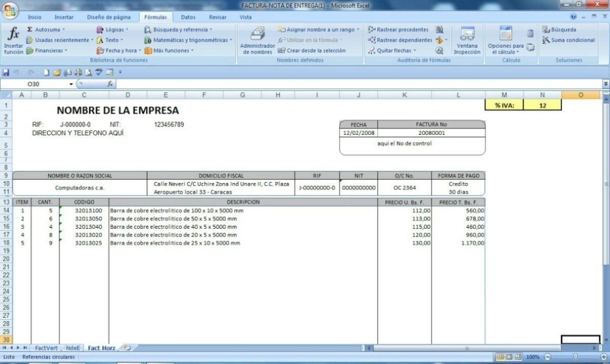Open the Name Box dropdown arrow

tap(71, 84)
